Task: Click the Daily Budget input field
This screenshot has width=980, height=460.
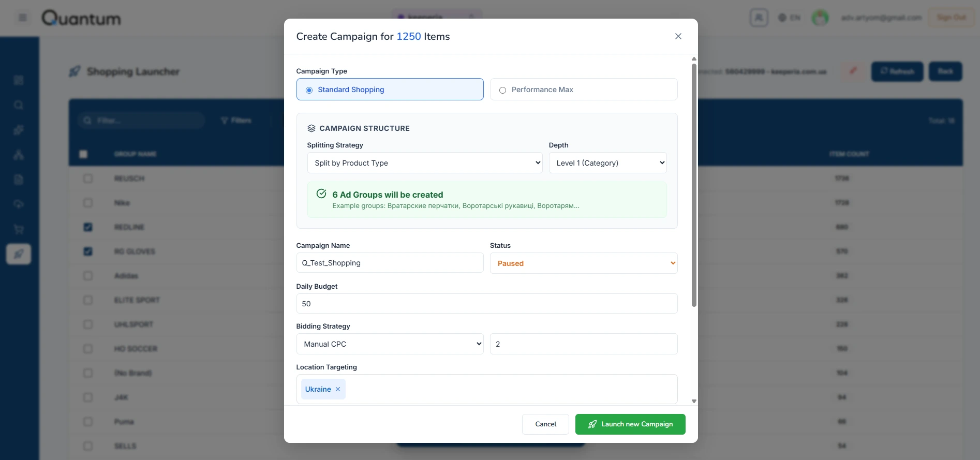Action: 486,304
